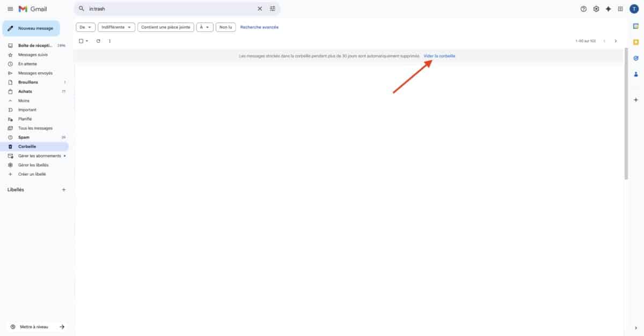Viewport: 644px width, 336px height.
Task: Tick the select-all checkbox
Action: (x=81, y=41)
